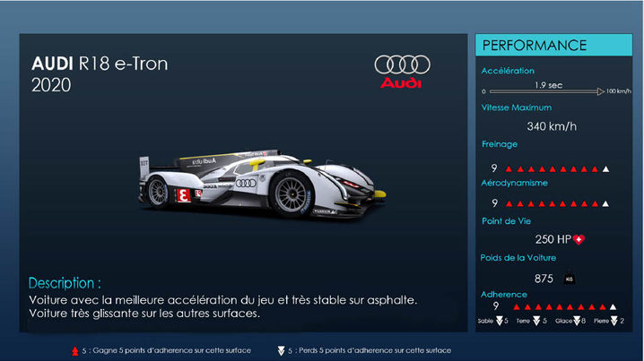Screen dimensions: 644x361
Task: Click the acceleration bar's arrowhead near 100 km/h
Action: [600, 91]
